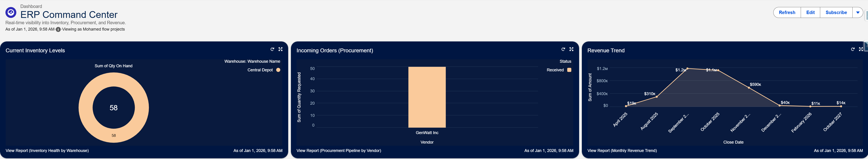
Task: Click the Current Inventory Levels title
Action: tap(35, 51)
